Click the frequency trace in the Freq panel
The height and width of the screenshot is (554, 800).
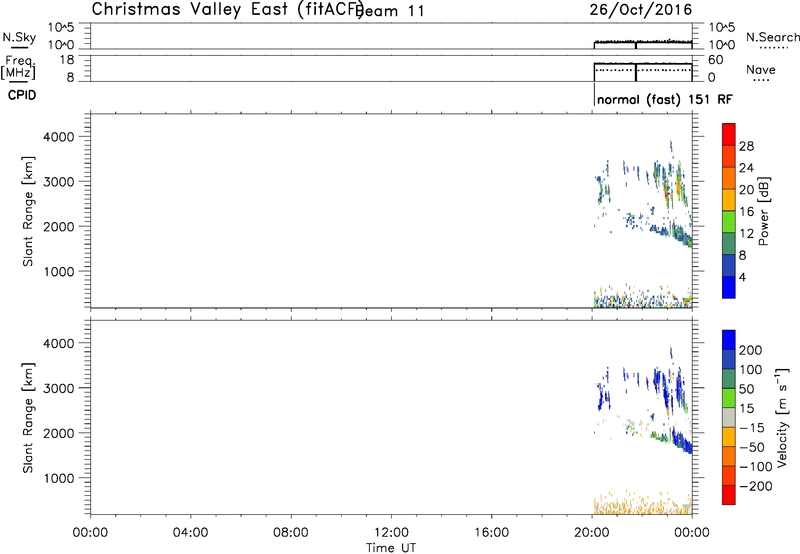[643, 64]
